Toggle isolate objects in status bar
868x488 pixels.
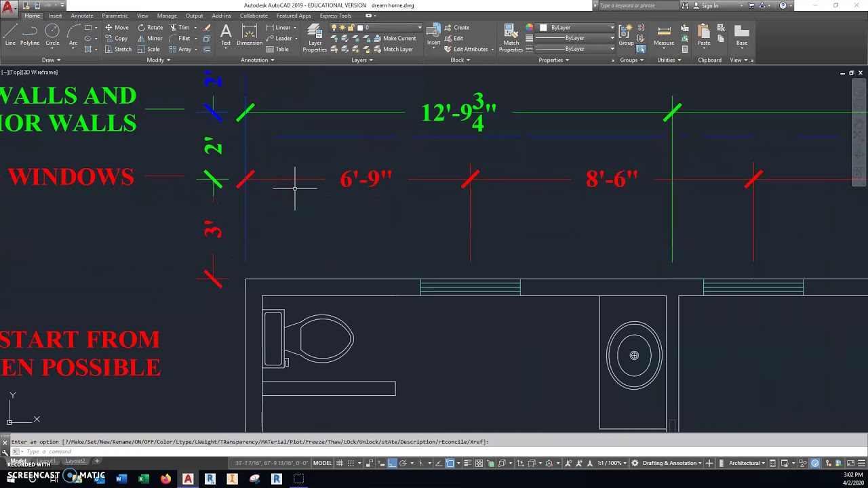[803, 464]
